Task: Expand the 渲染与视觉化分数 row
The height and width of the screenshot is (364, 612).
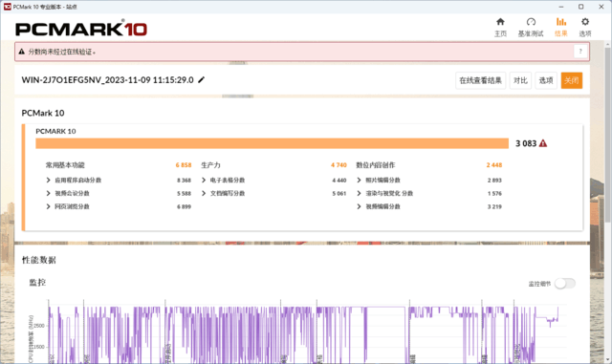Action: (359, 193)
